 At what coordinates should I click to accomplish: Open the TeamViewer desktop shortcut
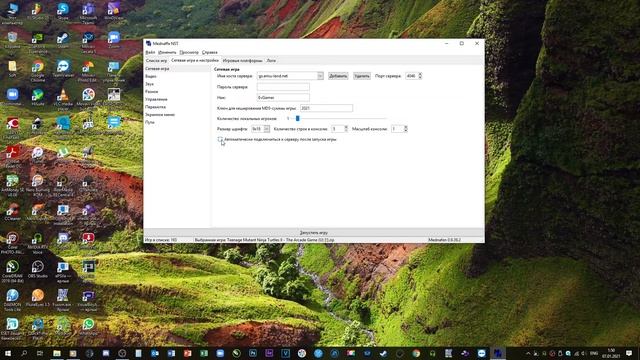click(x=63, y=69)
